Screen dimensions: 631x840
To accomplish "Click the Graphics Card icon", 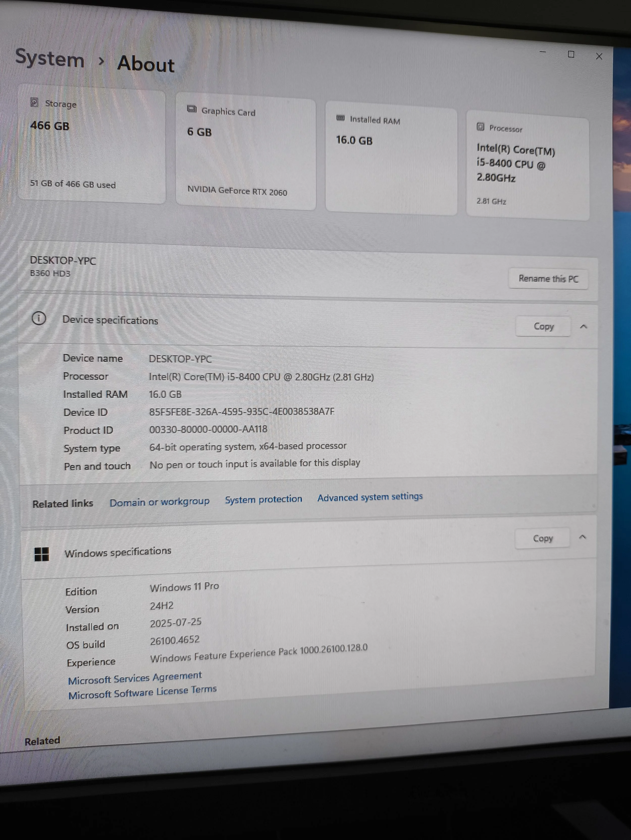I will point(192,109).
